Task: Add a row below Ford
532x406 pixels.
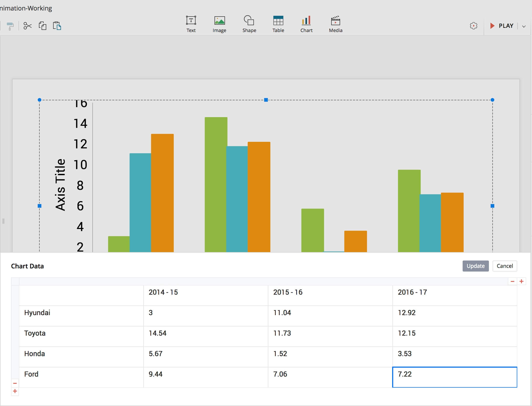Action: [15, 391]
